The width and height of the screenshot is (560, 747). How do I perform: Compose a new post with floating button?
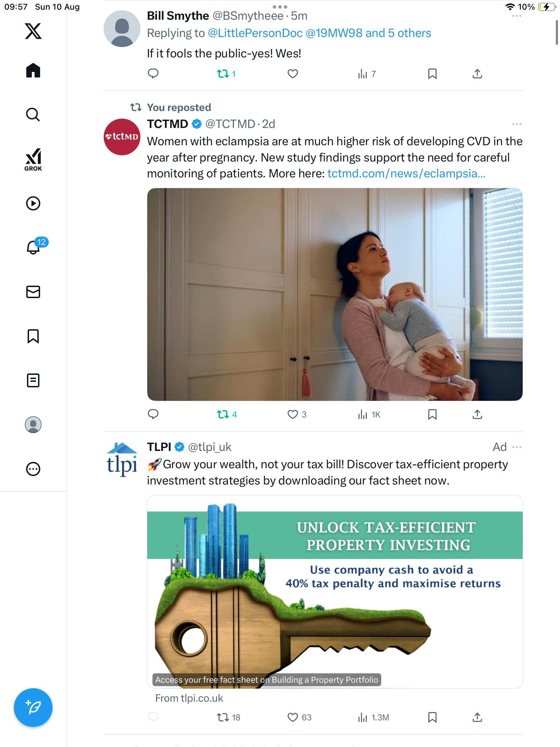33,708
